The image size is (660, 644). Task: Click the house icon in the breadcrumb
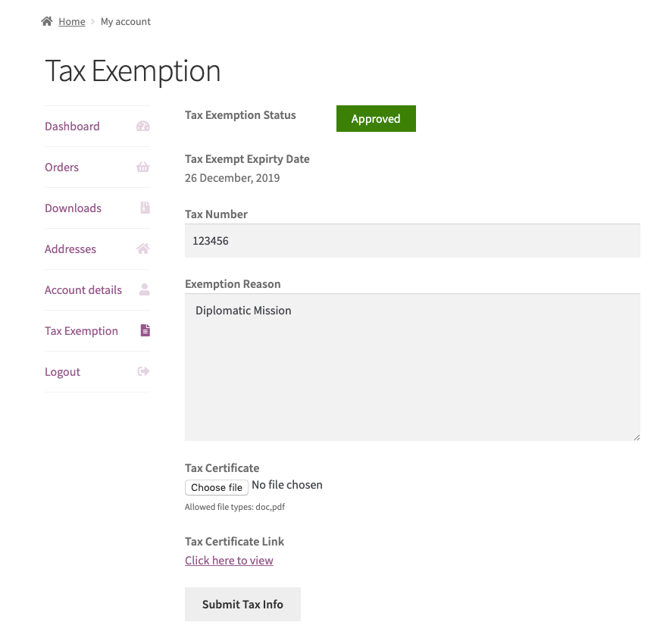pos(47,21)
